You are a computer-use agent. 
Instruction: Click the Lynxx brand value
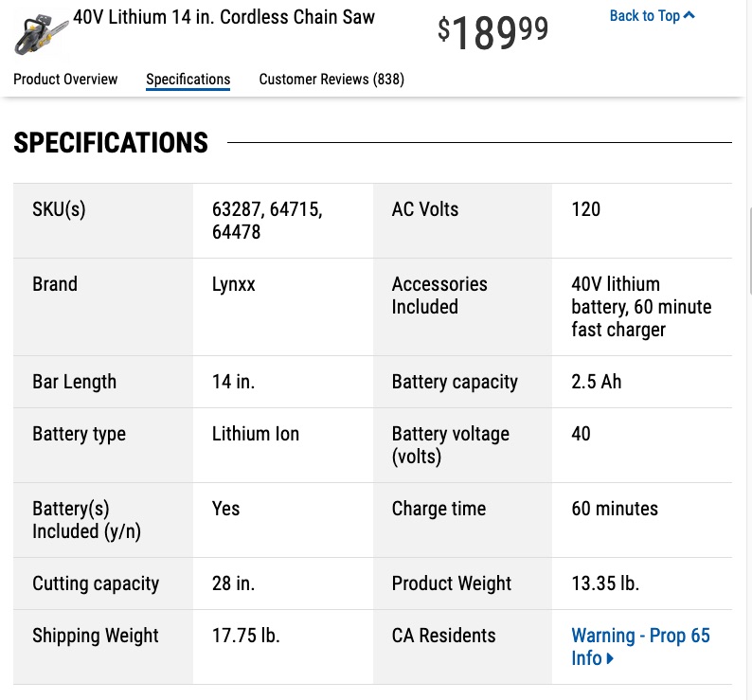click(234, 284)
